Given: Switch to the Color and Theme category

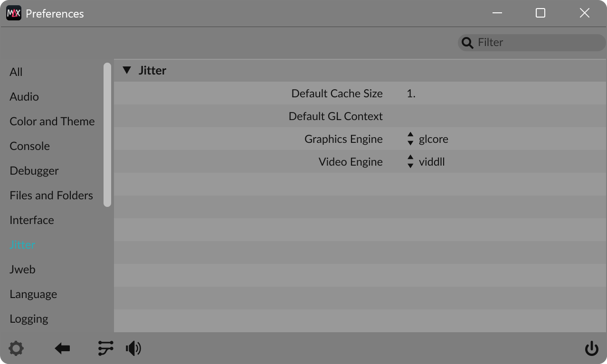Looking at the screenshot, I should coord(52,121).
